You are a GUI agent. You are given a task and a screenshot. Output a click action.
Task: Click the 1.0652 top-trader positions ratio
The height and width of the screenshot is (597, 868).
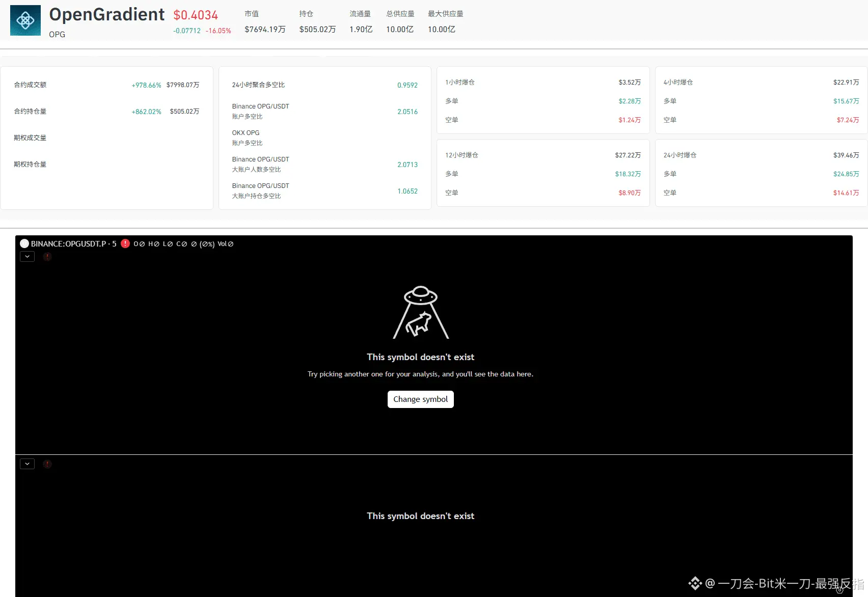[x=408, y=191]
